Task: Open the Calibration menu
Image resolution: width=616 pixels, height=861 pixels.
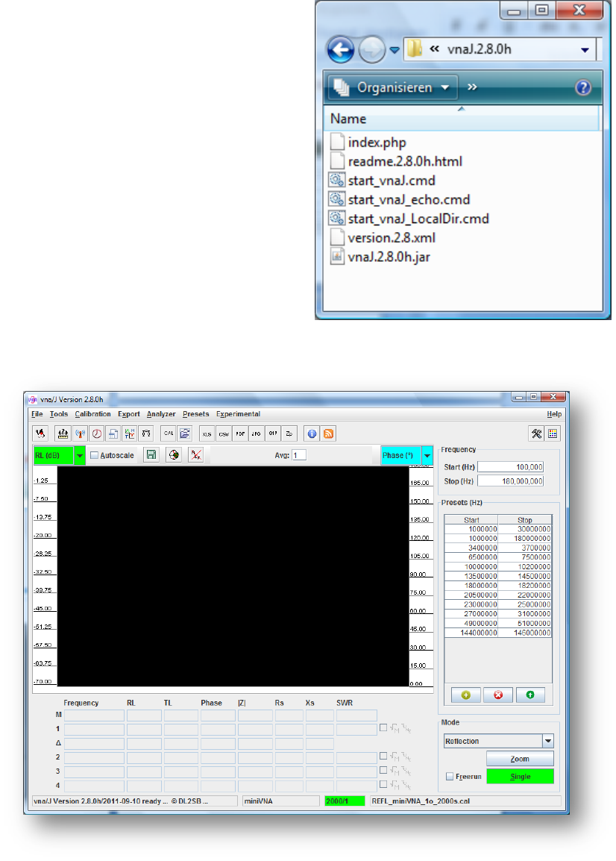Action: click(92, 414)
